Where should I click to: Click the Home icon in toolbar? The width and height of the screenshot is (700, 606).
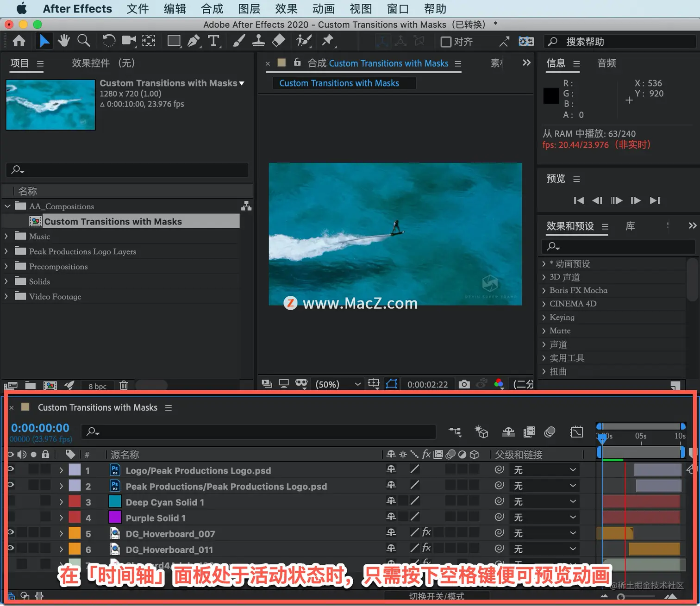[x=19, y=41]
